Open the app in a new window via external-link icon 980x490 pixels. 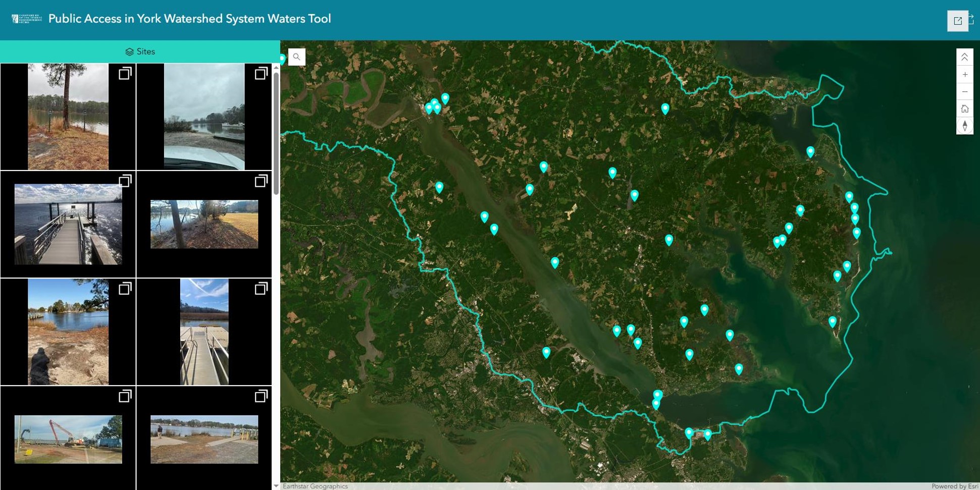point(958,21)
